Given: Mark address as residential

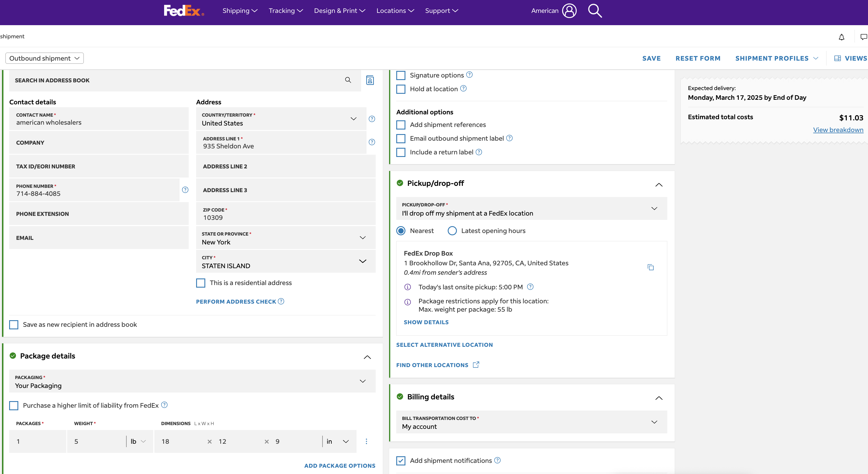Looking at the screenshot, I should (200, 283).
